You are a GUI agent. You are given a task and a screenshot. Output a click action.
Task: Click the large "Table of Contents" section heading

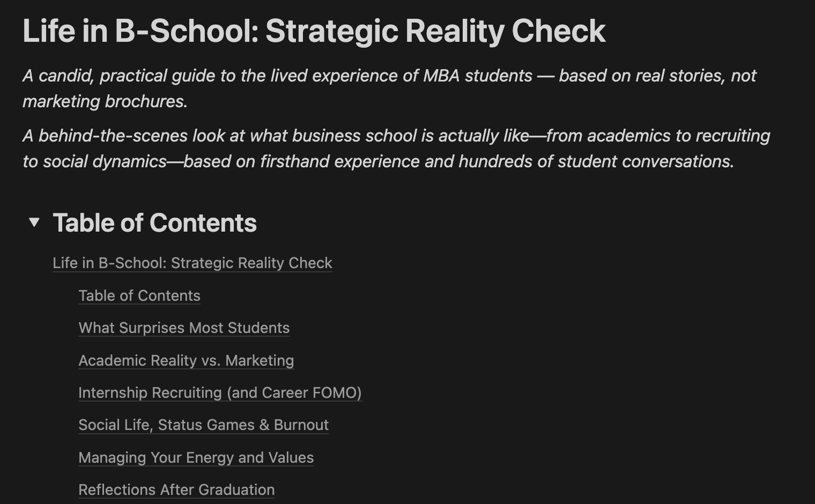154,223
